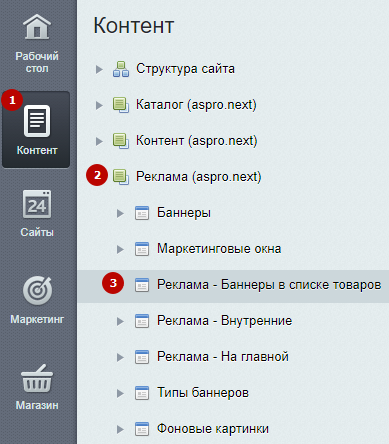
Task: Switch to the Магазин section label
Action: click(x=37, y=405)
